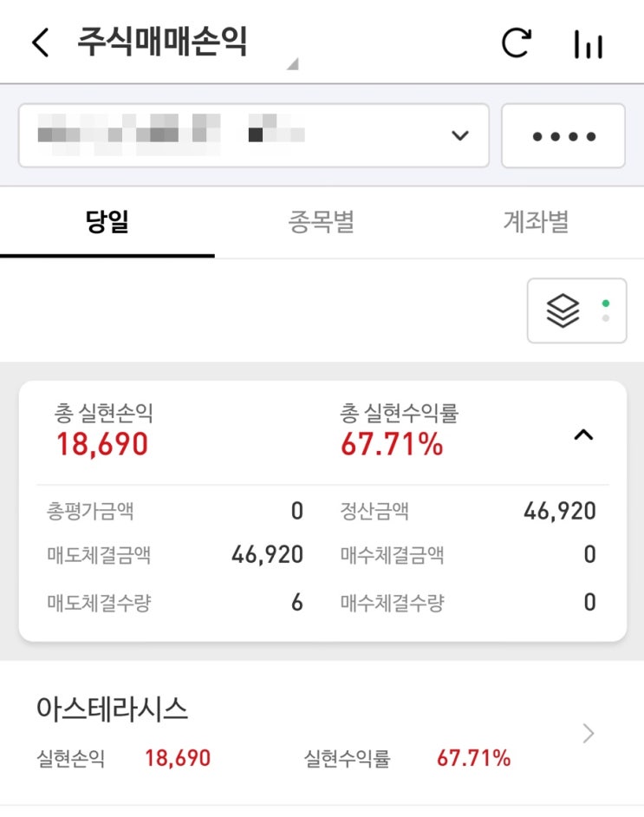The image size is (644, 817).
Task: Open the 아스테라시스 stock row
Action: point(322,733)
